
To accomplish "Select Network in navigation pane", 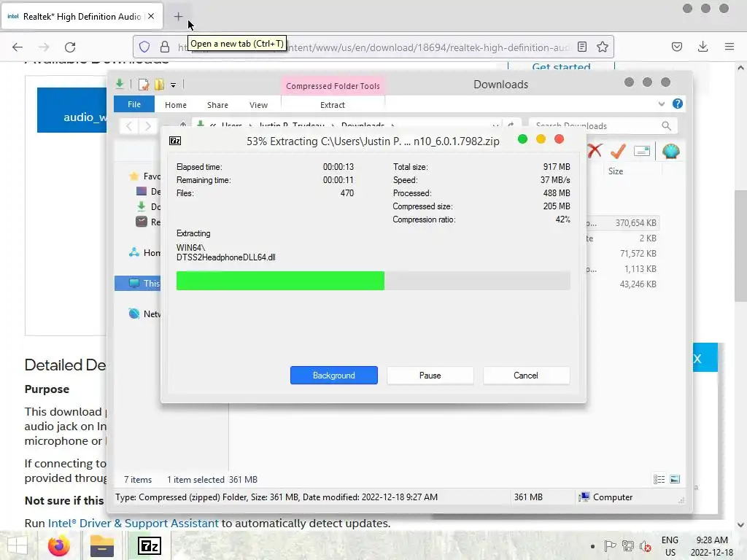I will click(145, 314).
